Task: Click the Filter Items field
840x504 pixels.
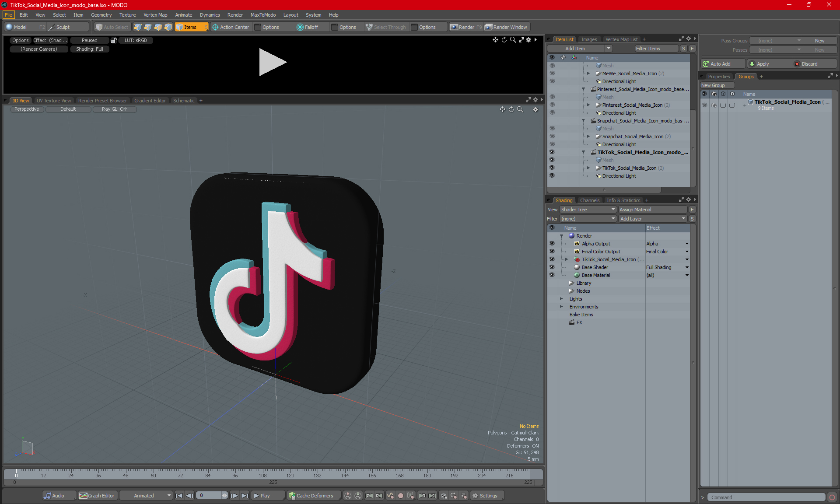Action: point(656,49)
